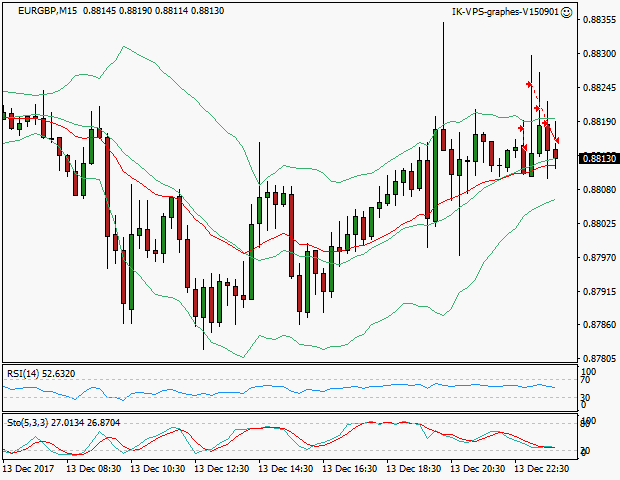Select the RSI(14) indicator label
620x480 pixels.
click(x=41, y=374)
